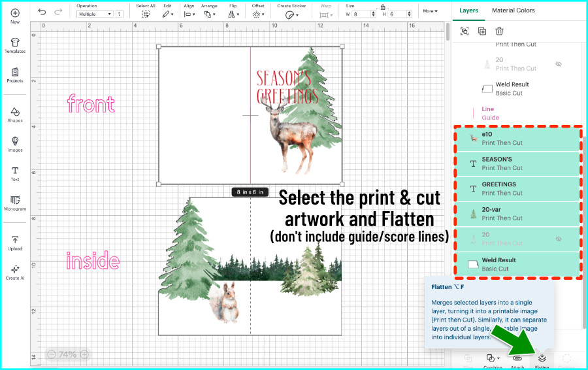The image size is (588, 370).
Task: Open the Warp dropdown
Action: click(326, 14)
